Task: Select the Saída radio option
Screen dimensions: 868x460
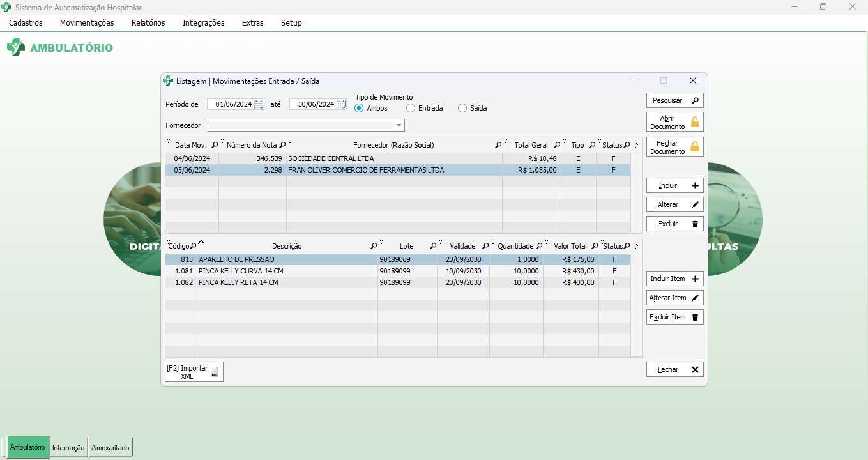Action: click(462, 108)
